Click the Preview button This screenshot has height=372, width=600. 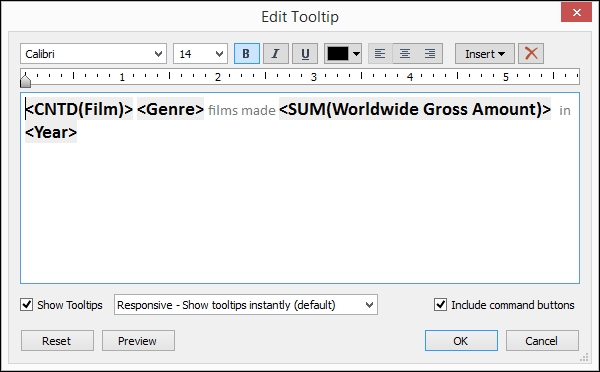pos(138,341)
